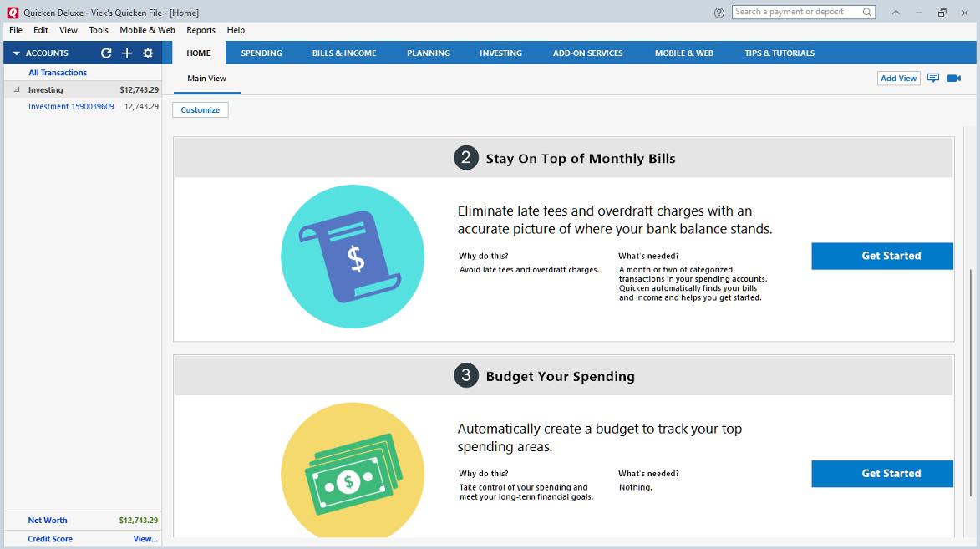Open Investment 1590039609 account

click(x=71, y=106)
